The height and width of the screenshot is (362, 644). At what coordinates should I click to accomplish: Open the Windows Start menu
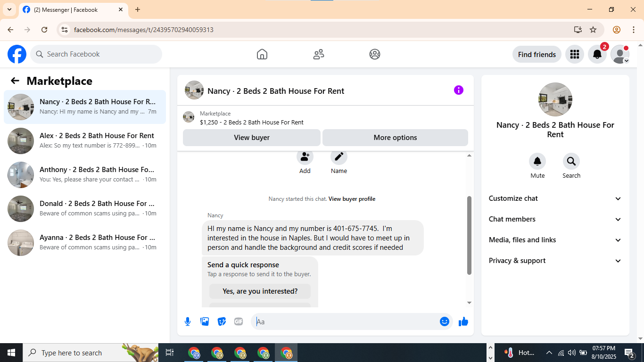point(11,353)
